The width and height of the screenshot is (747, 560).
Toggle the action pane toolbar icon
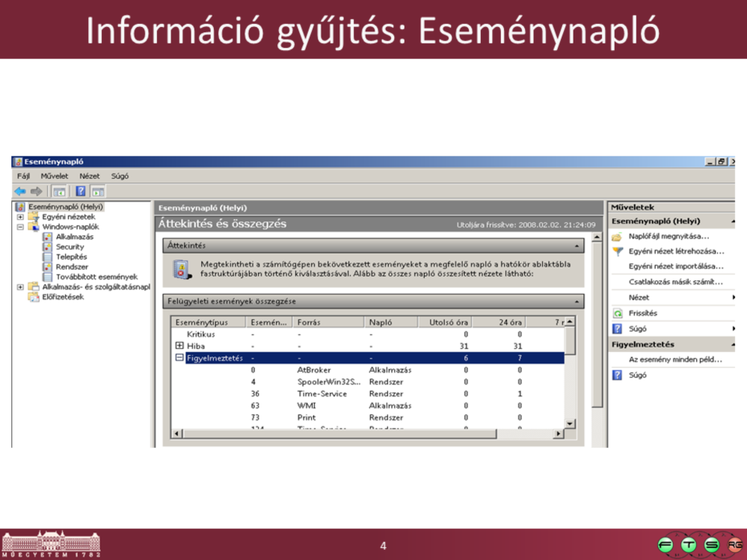[x=98, y=191]
